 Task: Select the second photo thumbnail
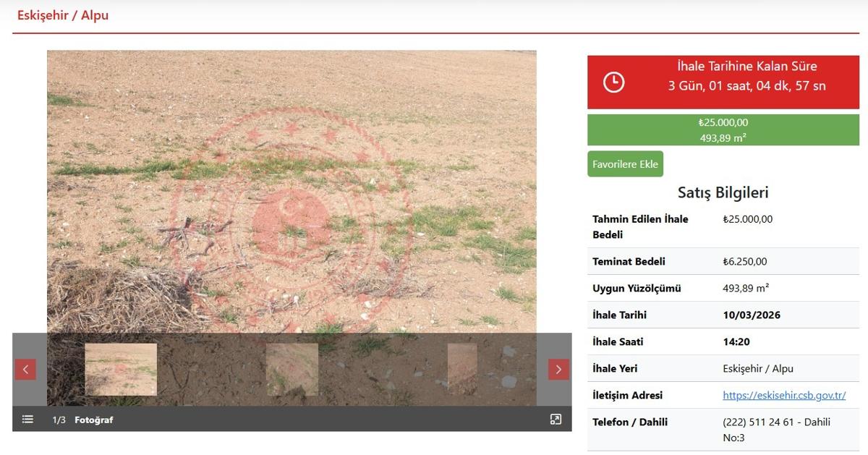[292, 369]
